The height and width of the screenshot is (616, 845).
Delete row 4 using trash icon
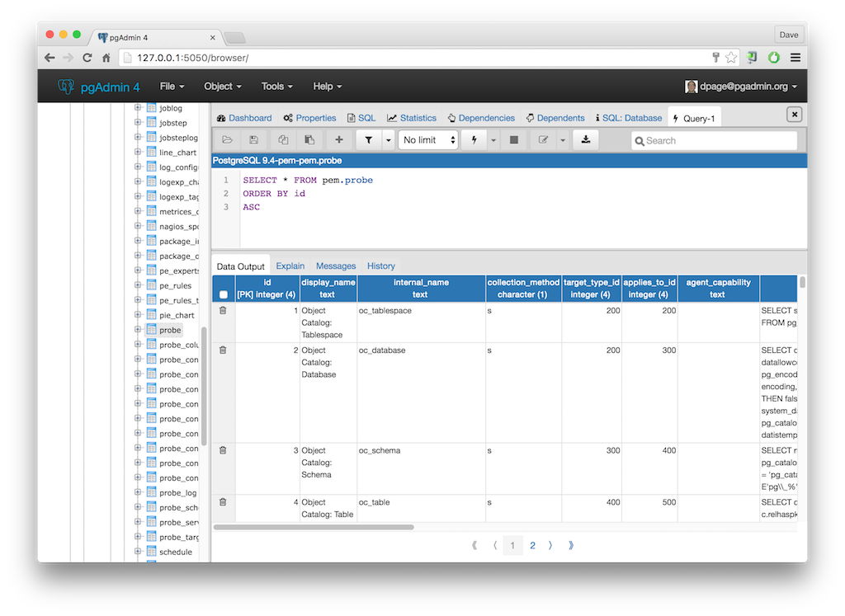pos(223,502)
